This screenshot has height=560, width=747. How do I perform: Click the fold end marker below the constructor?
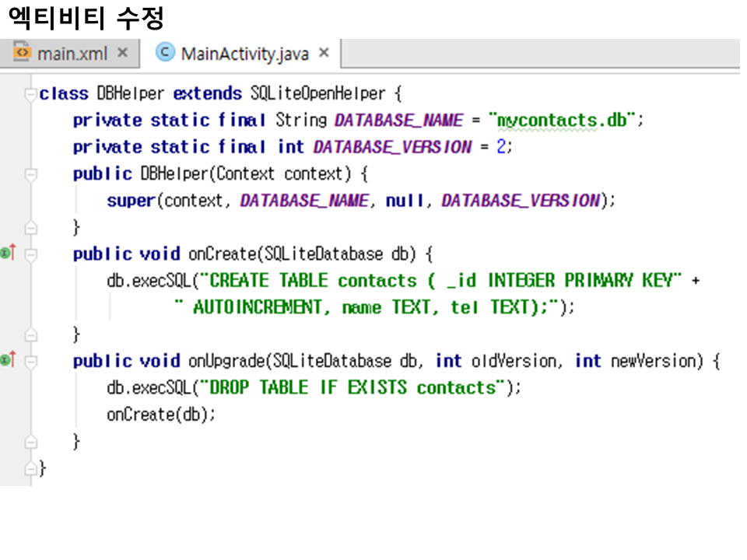pyautogui.click(x=30, y=227)
